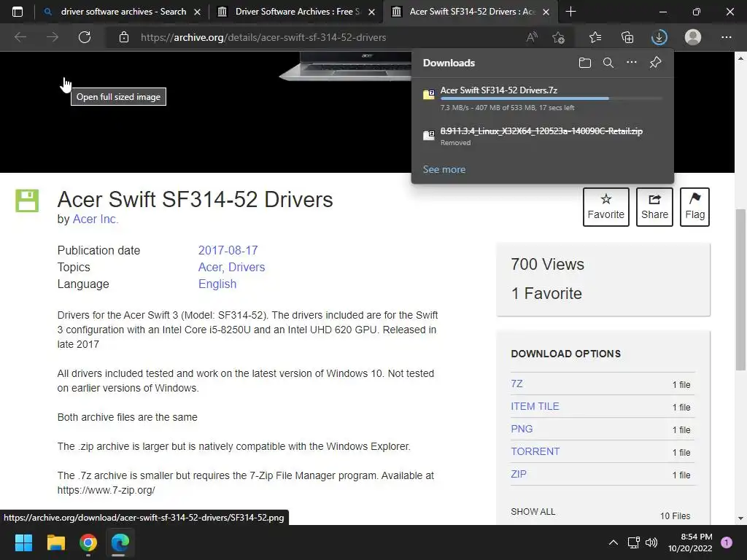Flag this archive item
Screen dimensions: 747x560
point(694,206)
